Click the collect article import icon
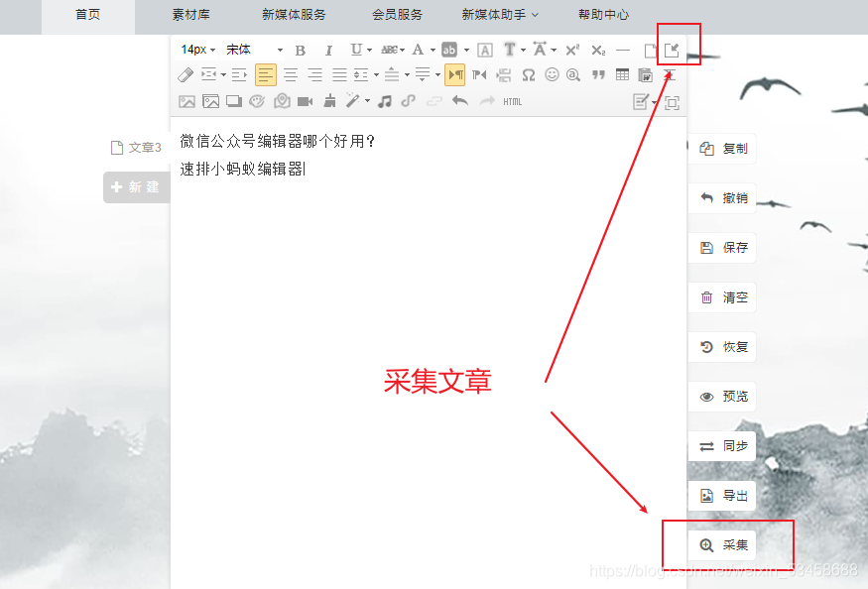The height and width of the screenshot is (589, 868). (x=672, y=51)
